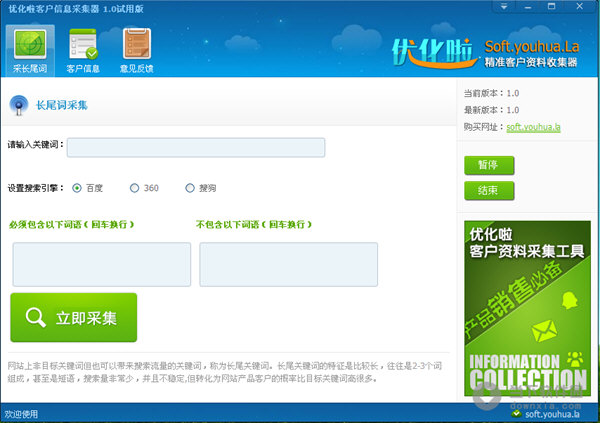Start collection with 立即采集 button

tap(73, 317)
